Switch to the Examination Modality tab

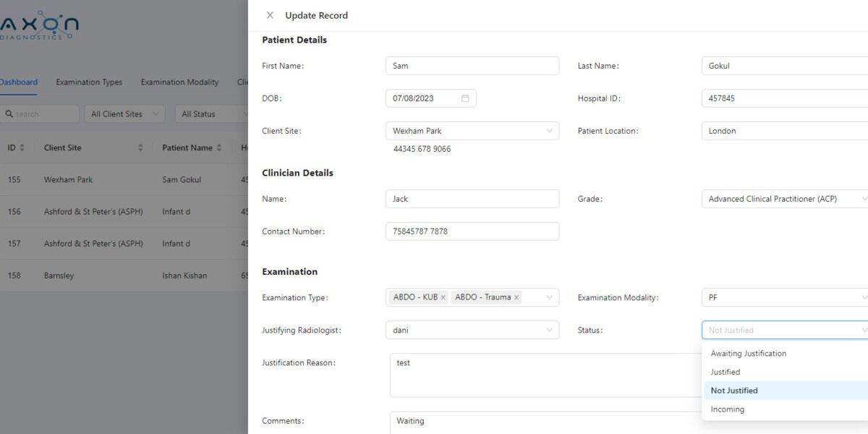click(179, 82)
